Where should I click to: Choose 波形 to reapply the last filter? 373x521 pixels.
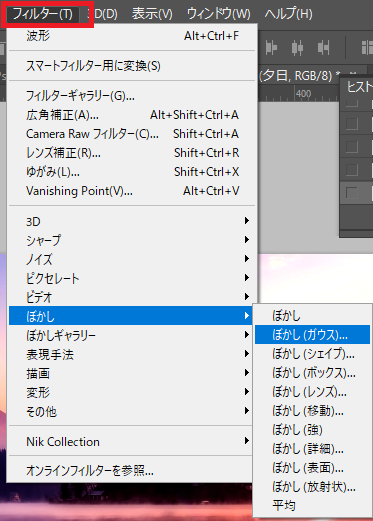132,36
